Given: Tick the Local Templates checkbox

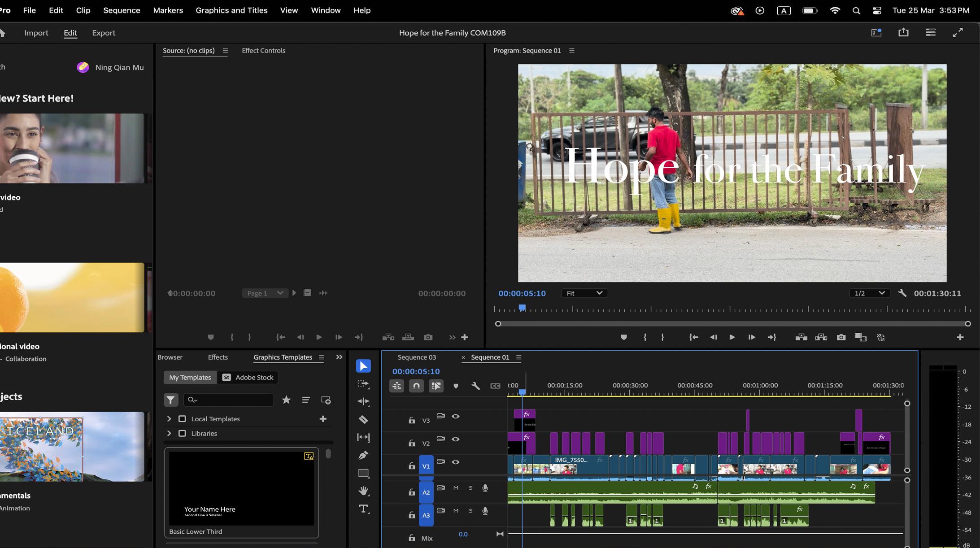Looking at the screenshot, I should pyautogui.click(x=182, y=419).
